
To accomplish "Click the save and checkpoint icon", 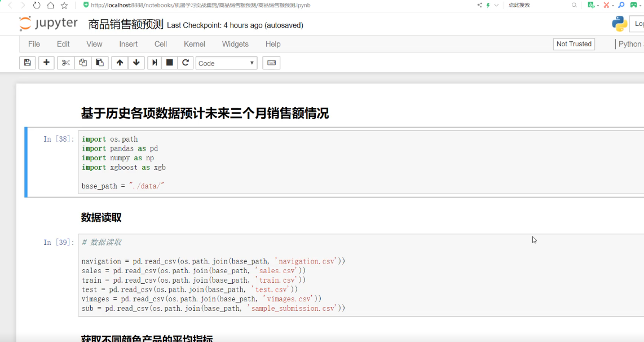I will pos(27,63).
